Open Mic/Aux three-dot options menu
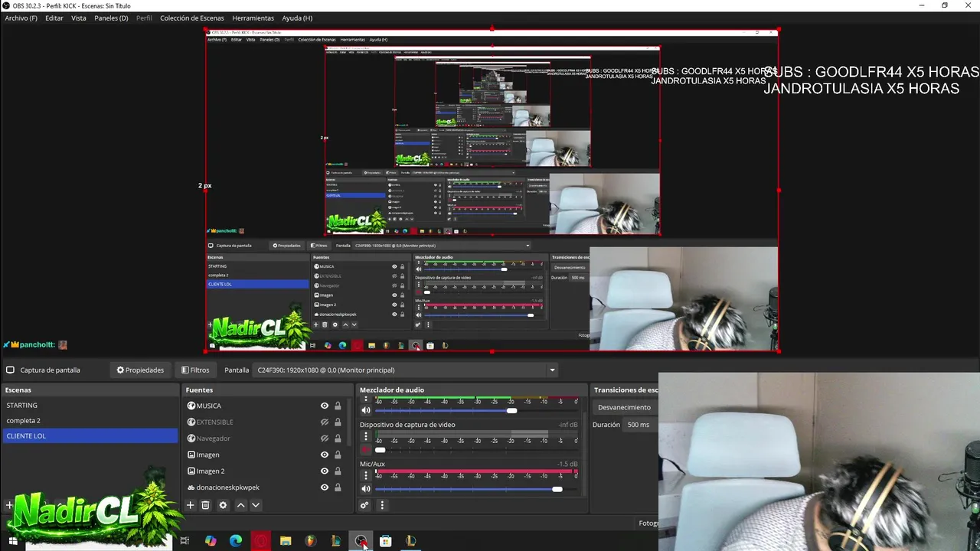 [366, 476]
